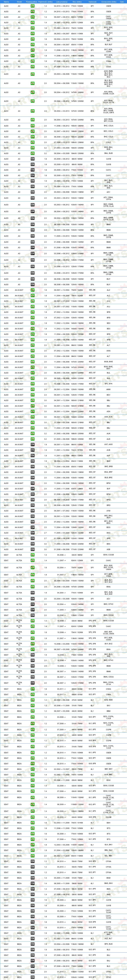Click the AWA engine code cell
Viewport: 127px width, 980px height.
coord(109,351)
